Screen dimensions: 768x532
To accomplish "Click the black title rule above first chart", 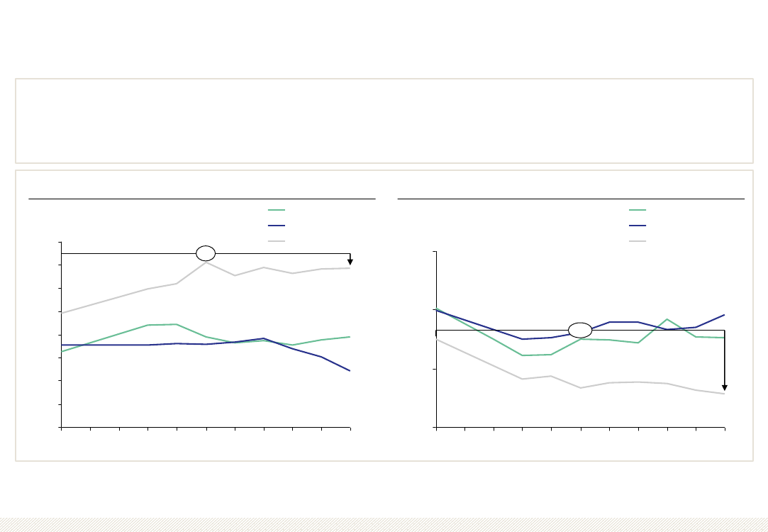I will tap(202, 199).
